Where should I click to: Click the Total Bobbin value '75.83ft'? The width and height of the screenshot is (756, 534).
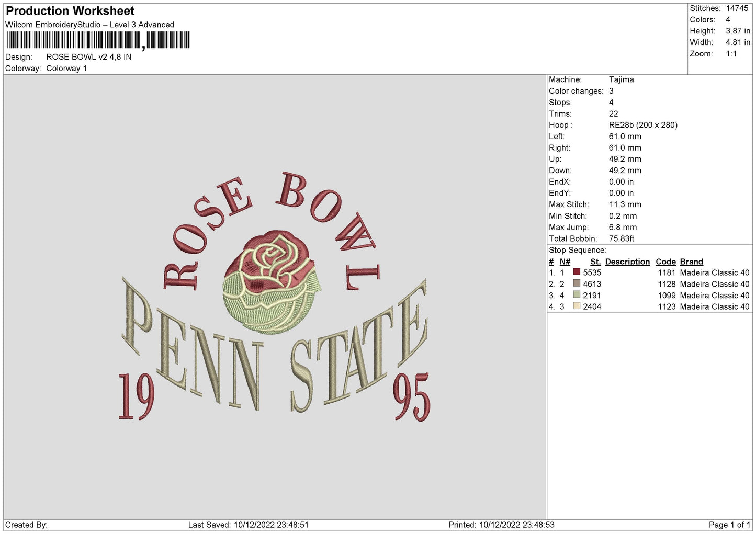pyautogui.click(x=622, y=238)
